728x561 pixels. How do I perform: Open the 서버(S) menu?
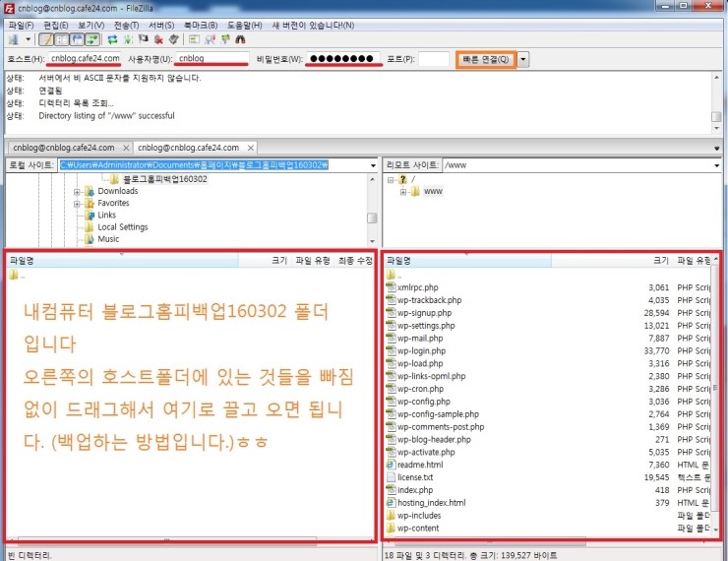pos(161,25)
